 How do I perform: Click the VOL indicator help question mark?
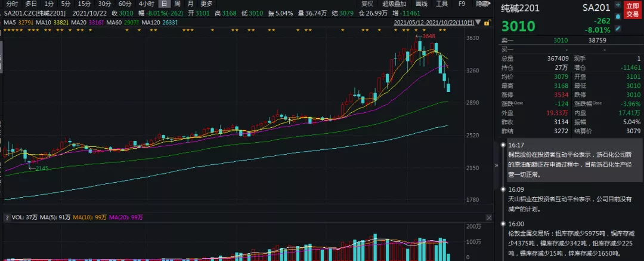click(7, 217)
